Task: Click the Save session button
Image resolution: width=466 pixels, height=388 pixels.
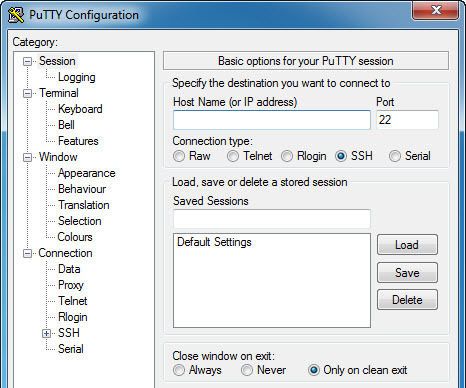Action: pos(407,273)
